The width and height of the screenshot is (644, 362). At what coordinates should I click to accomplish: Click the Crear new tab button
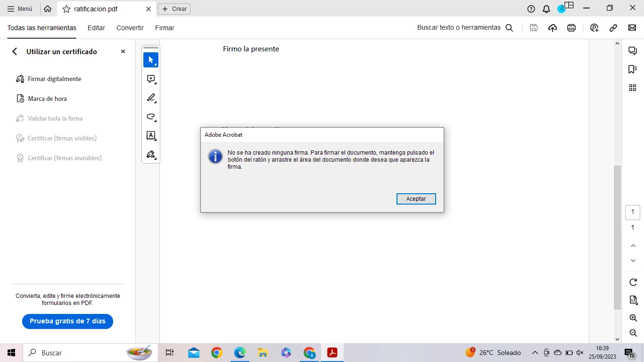(x=174, y=9)
